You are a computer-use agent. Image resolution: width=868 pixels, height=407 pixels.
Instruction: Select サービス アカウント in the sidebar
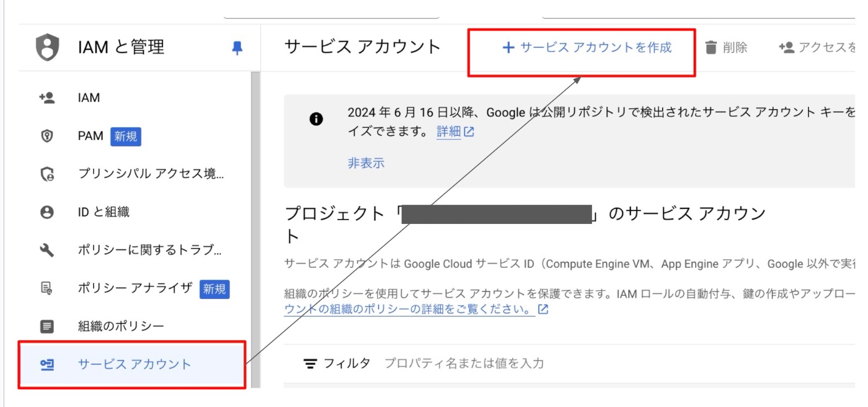[132, 364]
